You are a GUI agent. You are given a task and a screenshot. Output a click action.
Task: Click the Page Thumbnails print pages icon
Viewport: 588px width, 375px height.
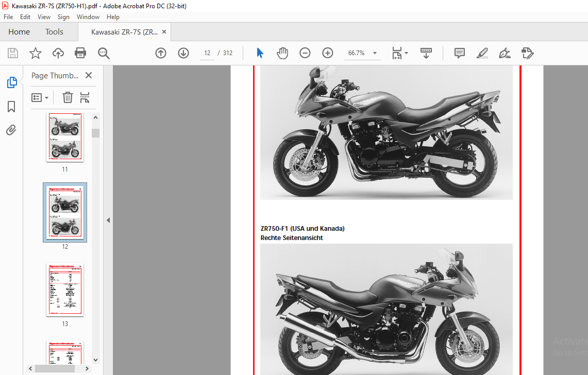tap(85, 97)
